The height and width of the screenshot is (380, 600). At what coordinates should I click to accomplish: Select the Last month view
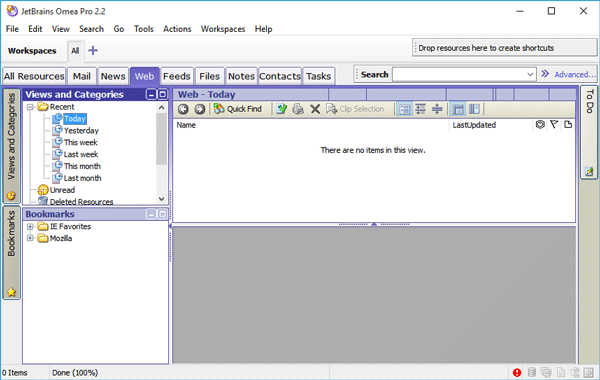pos(82,178)
